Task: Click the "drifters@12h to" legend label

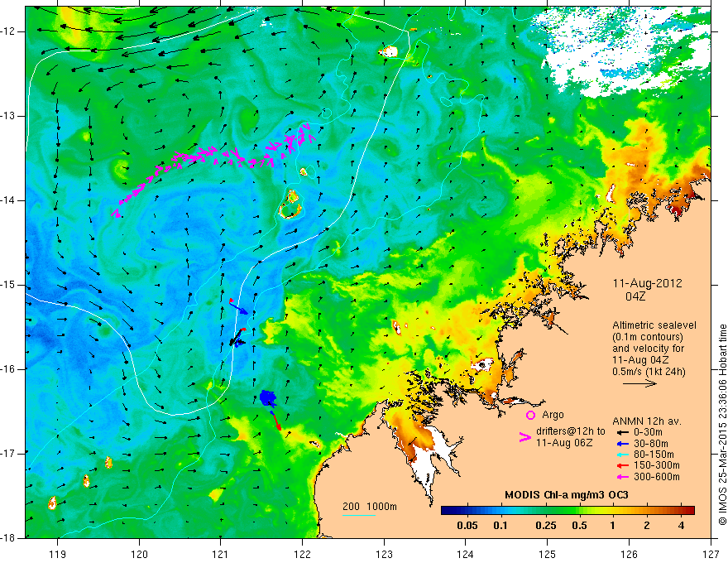Action: 571,431
